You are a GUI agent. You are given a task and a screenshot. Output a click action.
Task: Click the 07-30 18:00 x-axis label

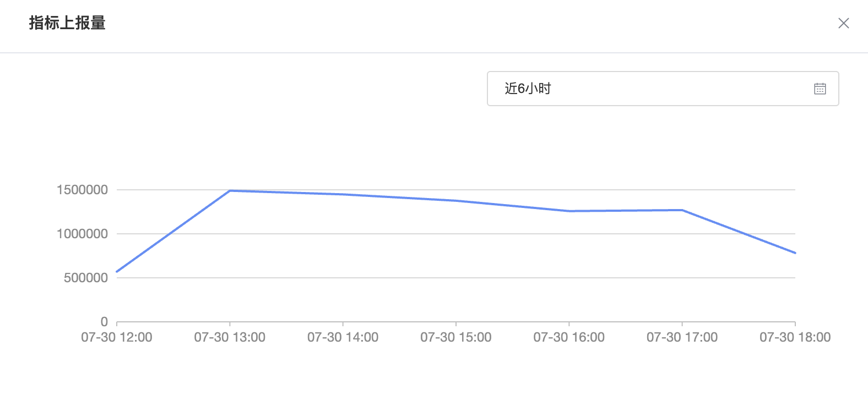click(795, 337)
